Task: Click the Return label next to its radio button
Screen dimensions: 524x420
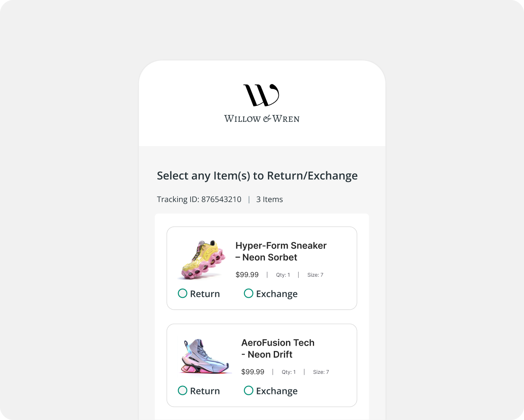Action: click(x=204, y=294)
